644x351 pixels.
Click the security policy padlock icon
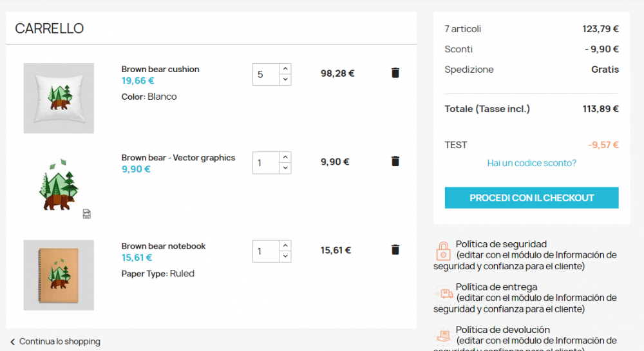point(443,250)
